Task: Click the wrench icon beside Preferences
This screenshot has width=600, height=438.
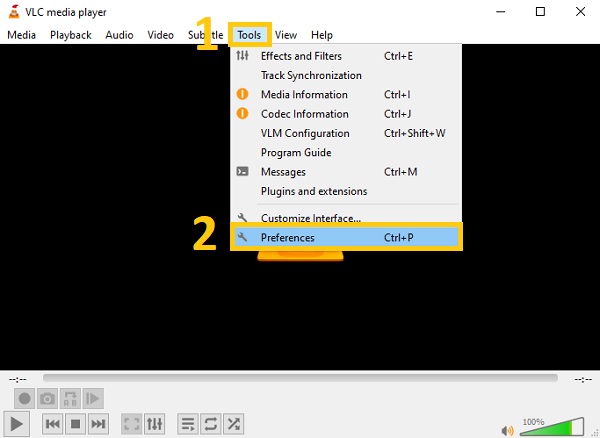Action: [x=242, y=237]
